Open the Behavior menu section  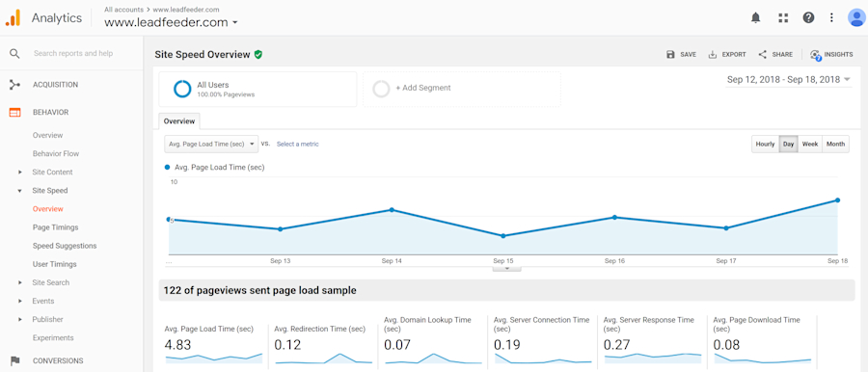[50, 113]
